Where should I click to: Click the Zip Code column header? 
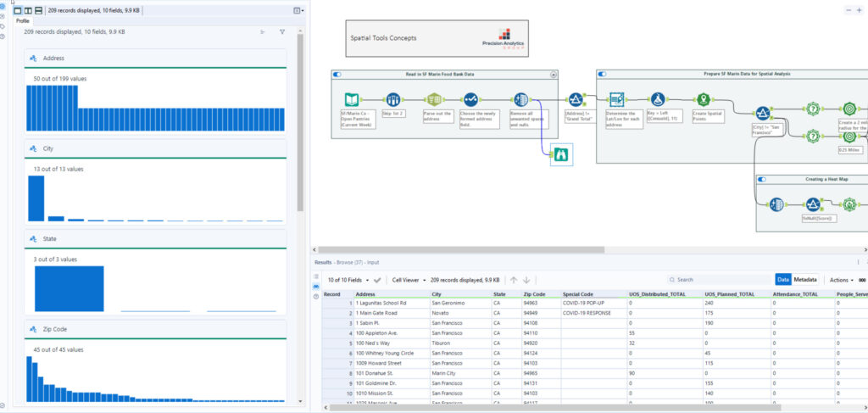pos(534,293)
